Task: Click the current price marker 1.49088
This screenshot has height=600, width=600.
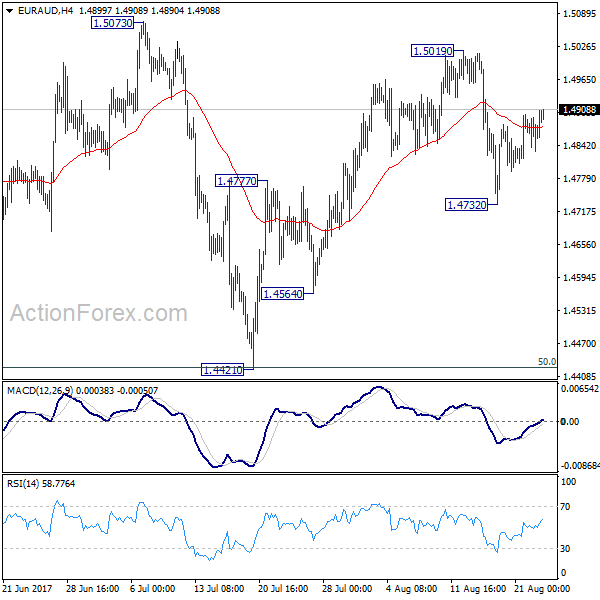Action: (x=579, y=110)
